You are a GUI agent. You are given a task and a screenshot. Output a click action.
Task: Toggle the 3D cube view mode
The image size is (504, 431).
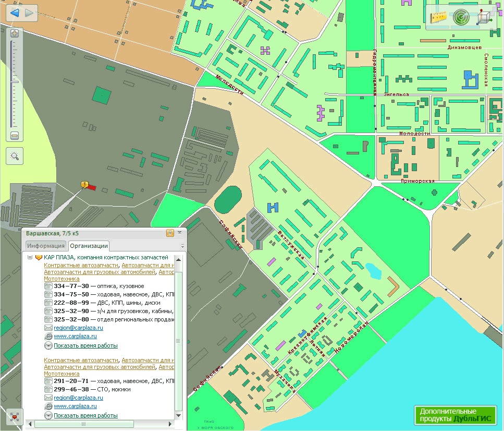[x=484, y=17]
